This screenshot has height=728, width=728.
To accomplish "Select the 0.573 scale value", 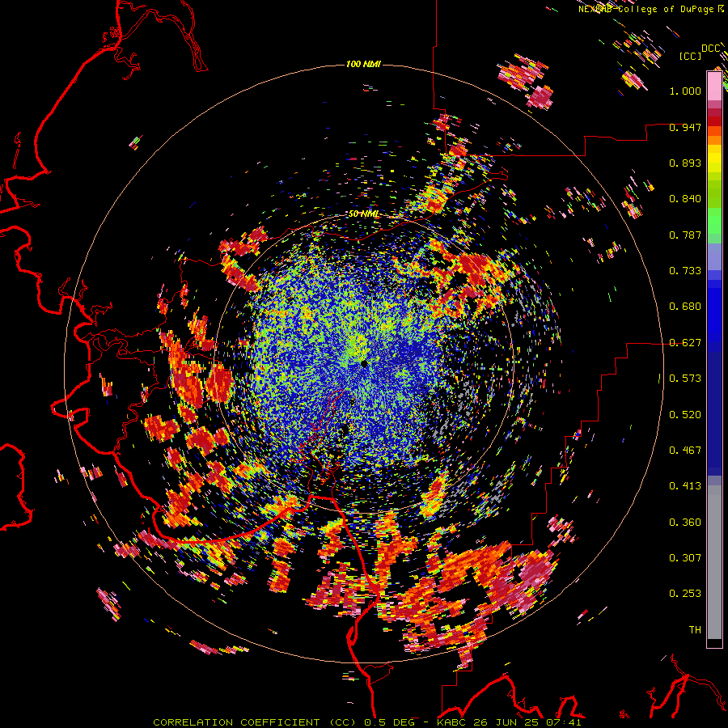I will (685, 379).
